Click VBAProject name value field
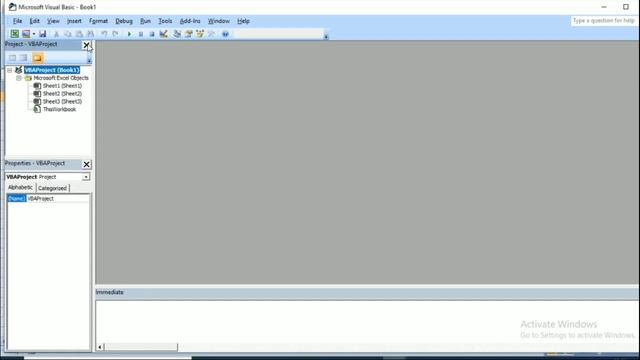Screen dimensions: 640x360 (58, 198)
